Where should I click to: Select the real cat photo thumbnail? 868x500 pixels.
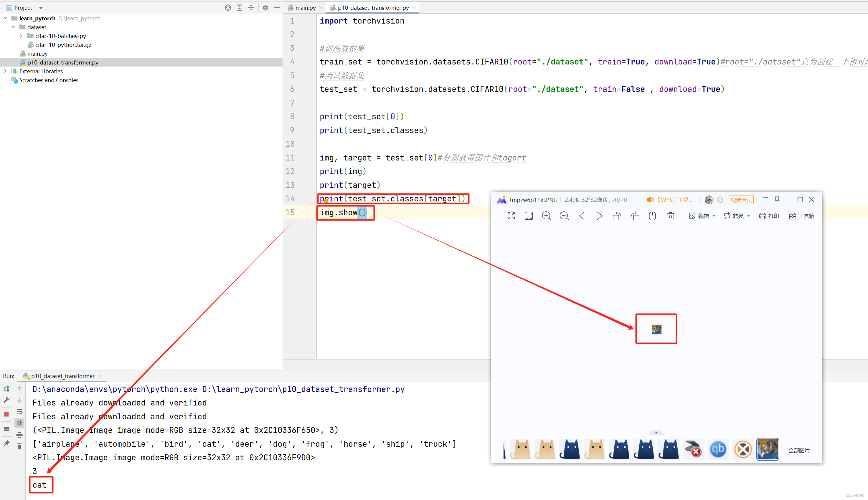(x=767, y=449)
